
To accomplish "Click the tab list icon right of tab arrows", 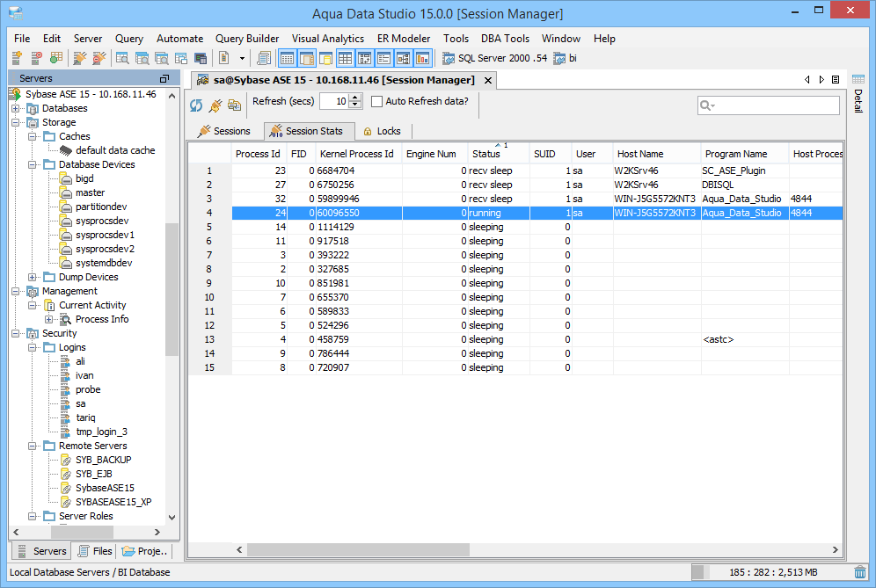I will (836, 80).
